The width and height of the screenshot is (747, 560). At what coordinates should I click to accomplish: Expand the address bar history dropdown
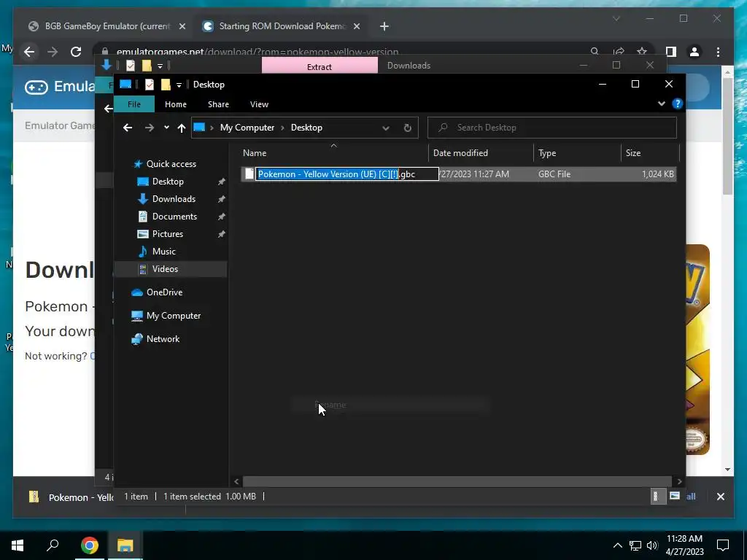coord(386,128)
